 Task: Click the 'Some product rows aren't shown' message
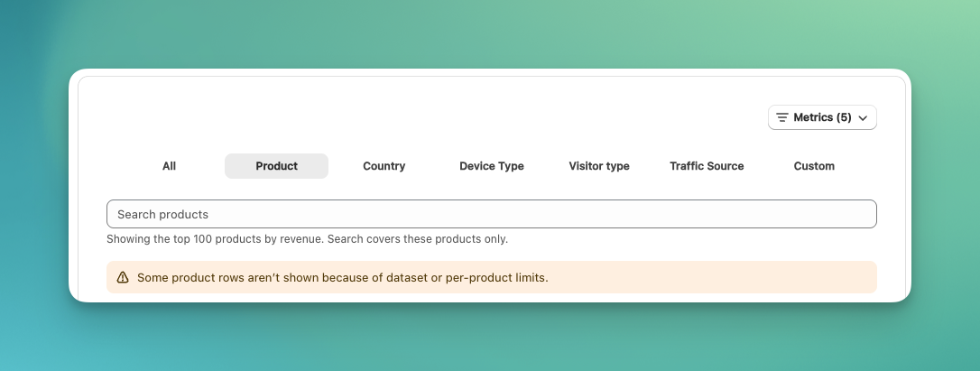[343, 277]
